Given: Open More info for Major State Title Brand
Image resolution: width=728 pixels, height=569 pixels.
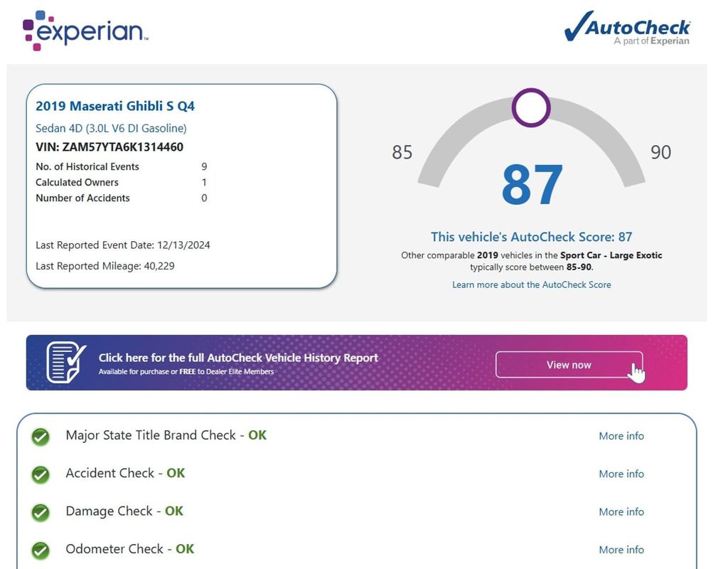Looking at the screenshot, I should click(621, 436).
